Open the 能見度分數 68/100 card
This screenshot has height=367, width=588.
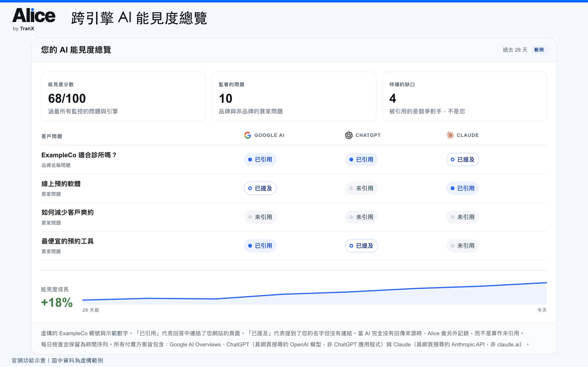click(123, 97)
